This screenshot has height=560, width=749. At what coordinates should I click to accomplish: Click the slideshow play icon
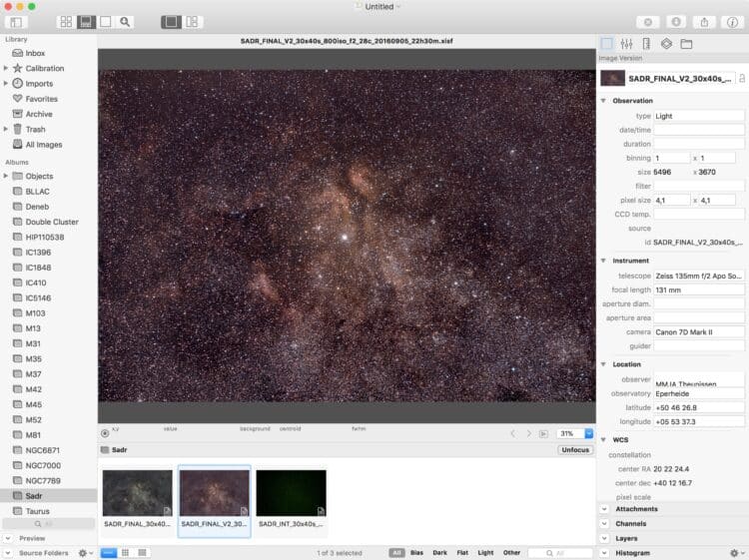point(543,433)
